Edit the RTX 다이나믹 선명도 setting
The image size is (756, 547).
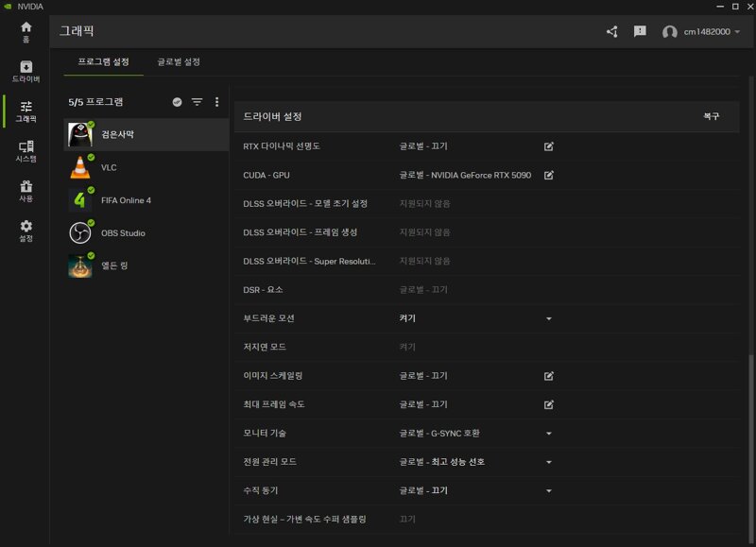coord(549,146)
